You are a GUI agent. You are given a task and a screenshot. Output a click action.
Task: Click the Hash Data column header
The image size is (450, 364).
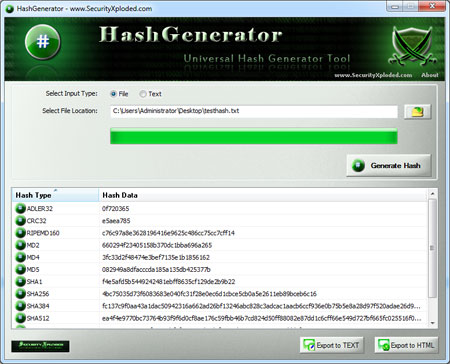[x=263, y=195]
